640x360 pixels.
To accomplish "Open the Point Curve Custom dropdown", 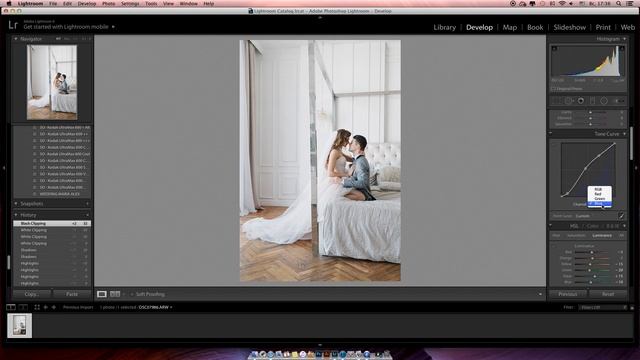I will pos(583,216).
